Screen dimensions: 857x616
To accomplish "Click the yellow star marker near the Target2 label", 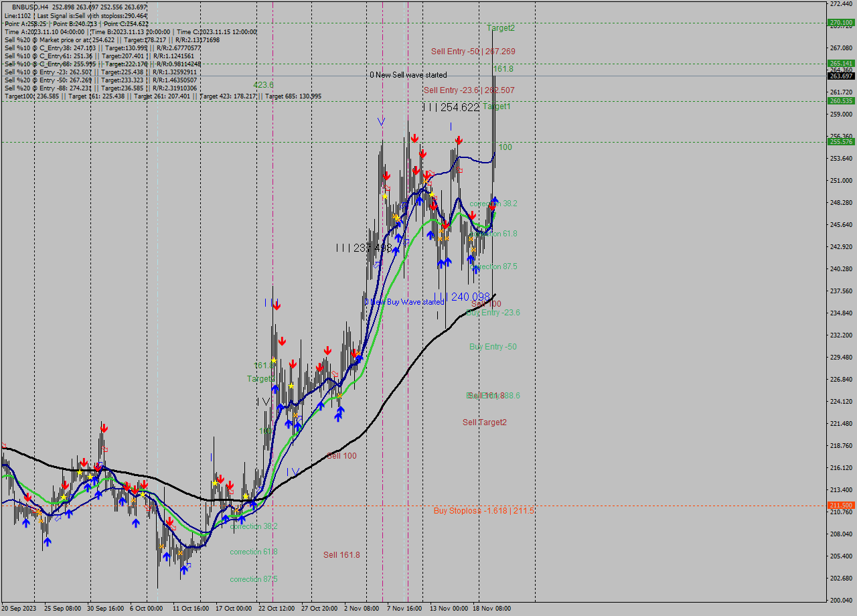I will coord(274,360).
